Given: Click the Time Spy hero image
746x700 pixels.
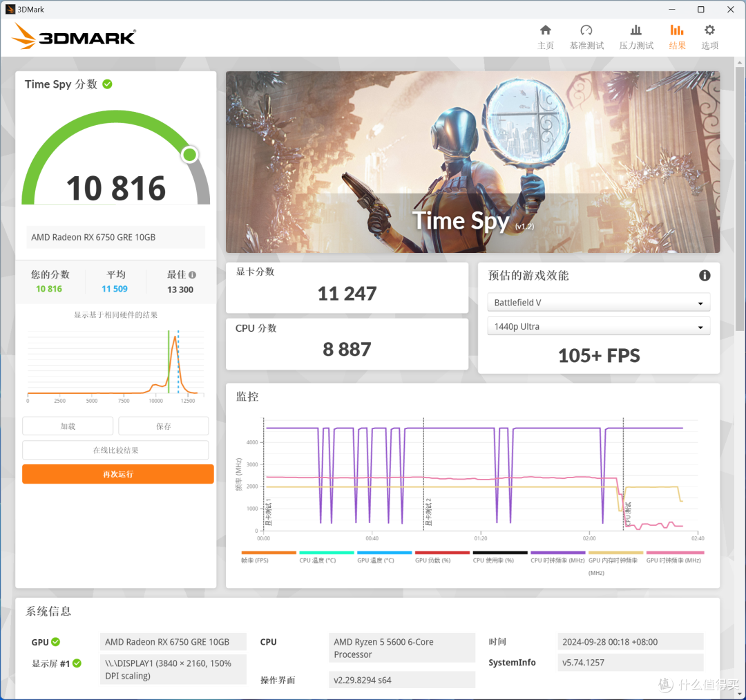Looking at the screenshot, I should [472, 162].
